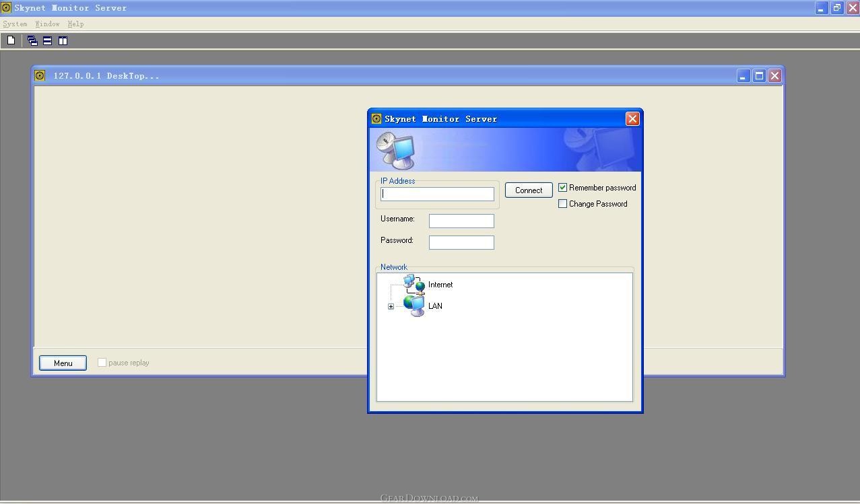Click the Tile vertically toolbar icon

coord(63,40)
